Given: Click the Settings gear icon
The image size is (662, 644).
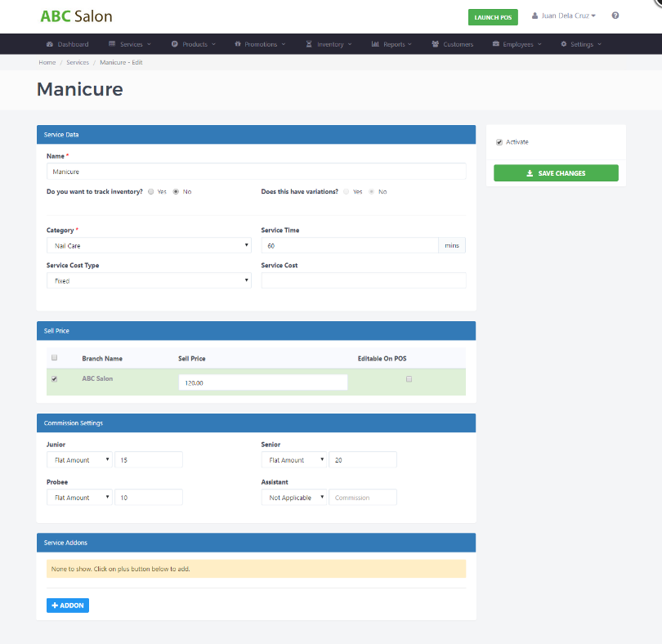Looking at the screenshot, I should point(563,44).
